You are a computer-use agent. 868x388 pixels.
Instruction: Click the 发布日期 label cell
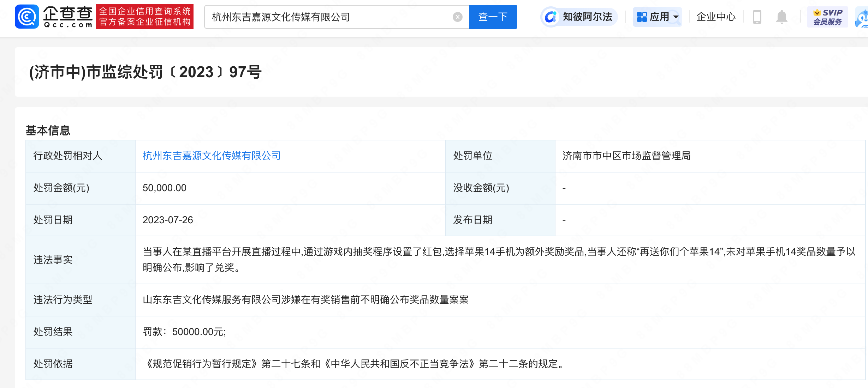[500, 220]
